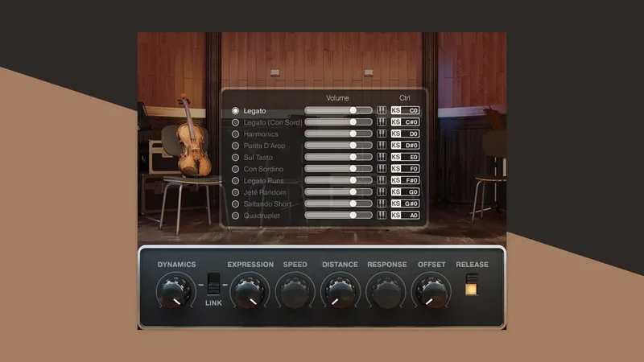644x362 pixels.
Task: Select the Saltando Short radio button
Action: click(235, 204)
